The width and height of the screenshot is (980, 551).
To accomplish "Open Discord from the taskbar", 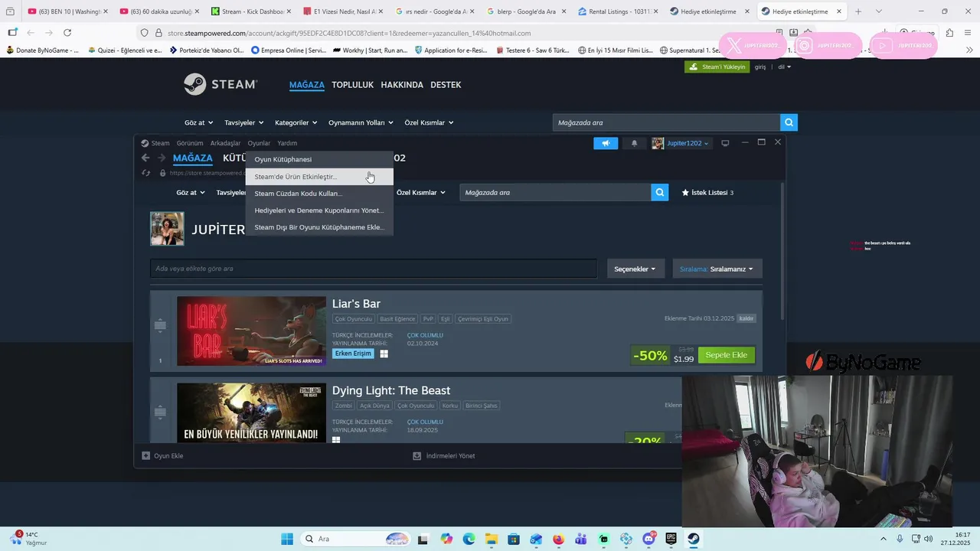I will (649, 539).
